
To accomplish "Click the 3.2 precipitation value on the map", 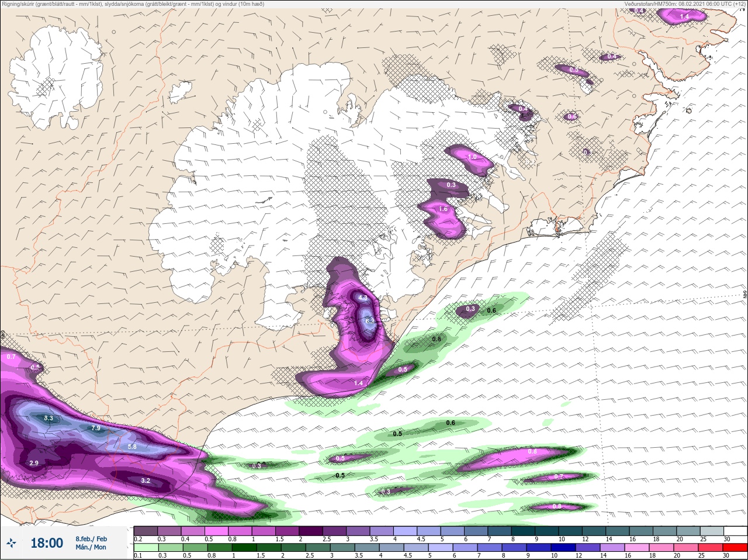I will (x=146, y=481).
